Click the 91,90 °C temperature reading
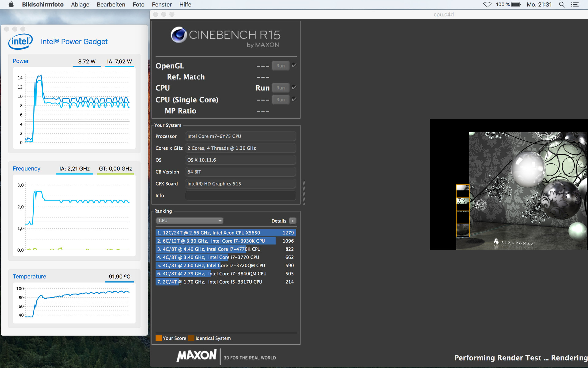This screenshot has height=368, width=588. click(x=119, y=277)
